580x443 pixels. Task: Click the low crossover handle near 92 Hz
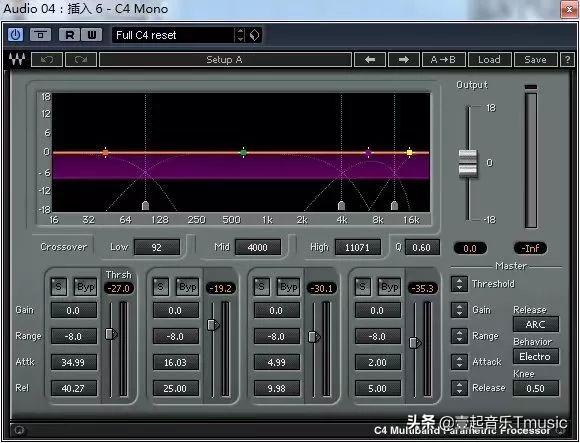(145, 206)
